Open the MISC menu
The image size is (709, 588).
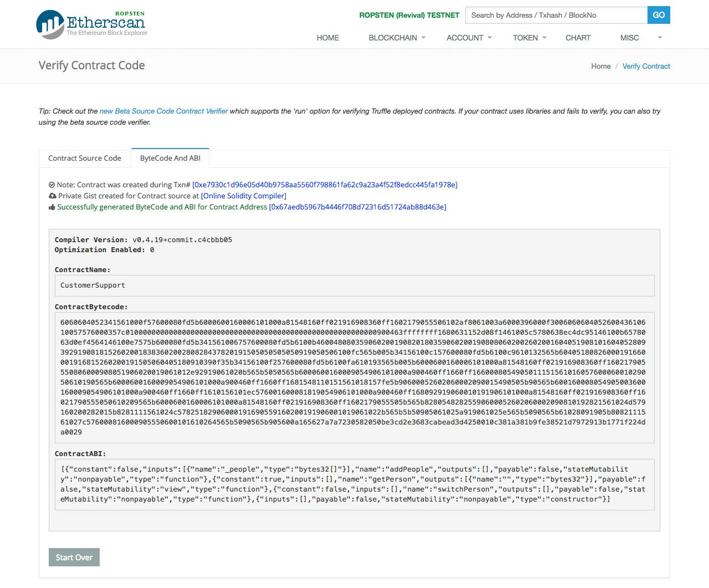click(x=630, y=38)
